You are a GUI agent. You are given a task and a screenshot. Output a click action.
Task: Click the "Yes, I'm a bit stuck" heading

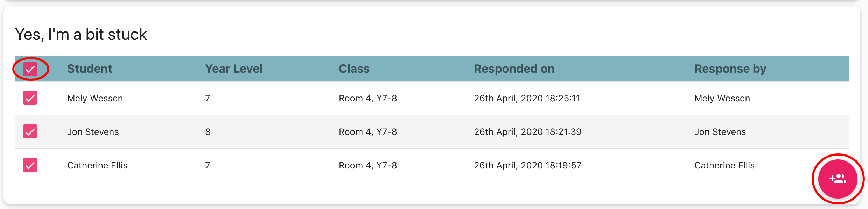pyautogui.click(x=81, y=34)
